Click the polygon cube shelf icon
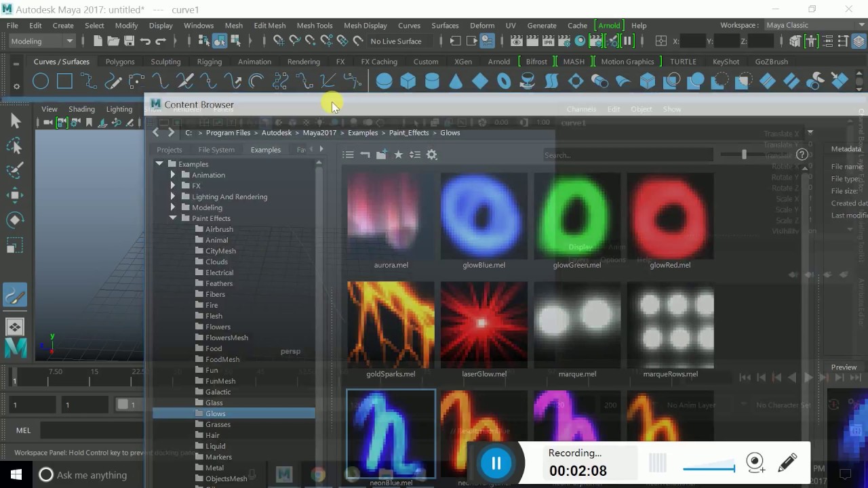Viewport: 868px width, 488px height. tap(408, 82)
